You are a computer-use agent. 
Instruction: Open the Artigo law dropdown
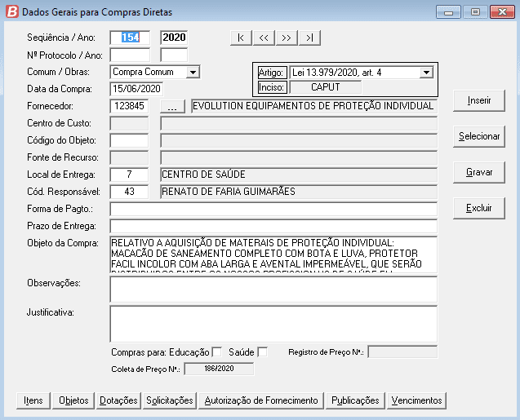coord(425,73)
